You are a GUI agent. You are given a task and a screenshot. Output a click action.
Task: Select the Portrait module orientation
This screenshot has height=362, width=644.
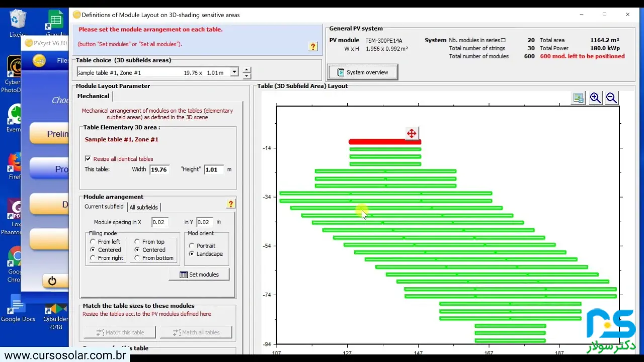click(x=192, y=246)
